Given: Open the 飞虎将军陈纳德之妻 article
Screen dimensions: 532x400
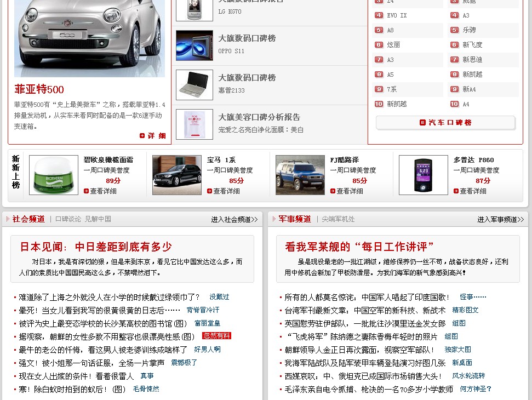Looking at the screenshot, I should click(362, 336).
